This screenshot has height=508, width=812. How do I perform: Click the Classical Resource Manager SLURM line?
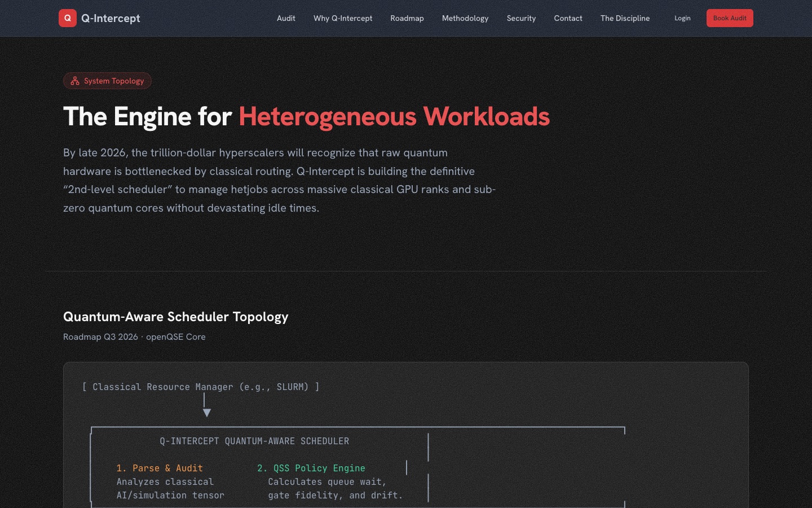click(x=201, y=387)
